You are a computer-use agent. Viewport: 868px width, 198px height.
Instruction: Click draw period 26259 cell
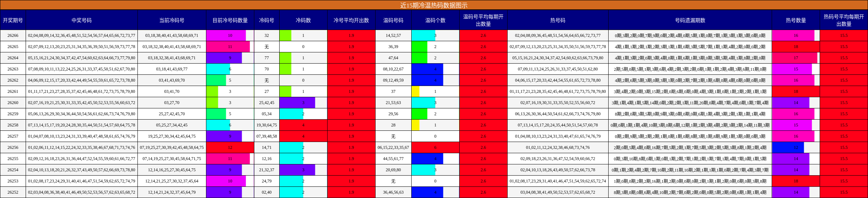(13, 114)
